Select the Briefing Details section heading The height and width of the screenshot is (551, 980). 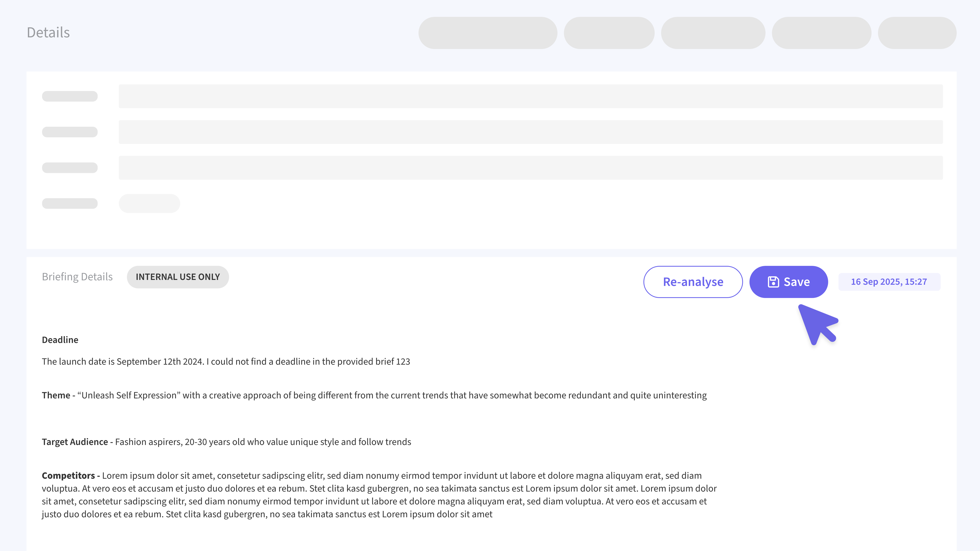tap(77, 277)
